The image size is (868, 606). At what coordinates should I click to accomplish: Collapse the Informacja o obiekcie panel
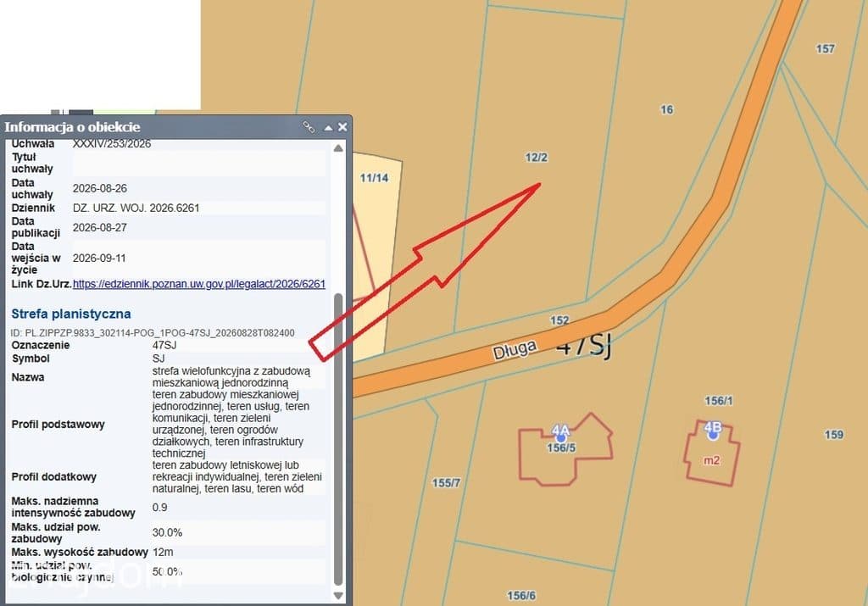click(328, 128)
